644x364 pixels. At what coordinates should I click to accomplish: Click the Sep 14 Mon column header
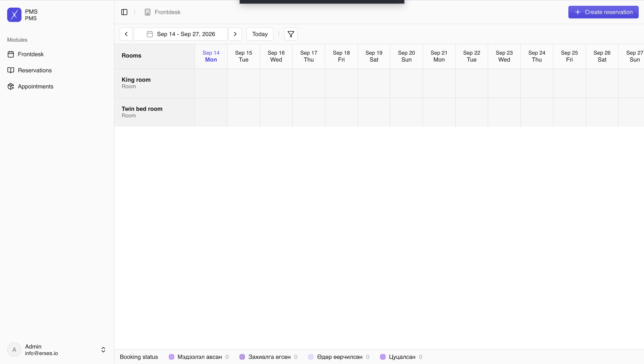tap(211, 56)
